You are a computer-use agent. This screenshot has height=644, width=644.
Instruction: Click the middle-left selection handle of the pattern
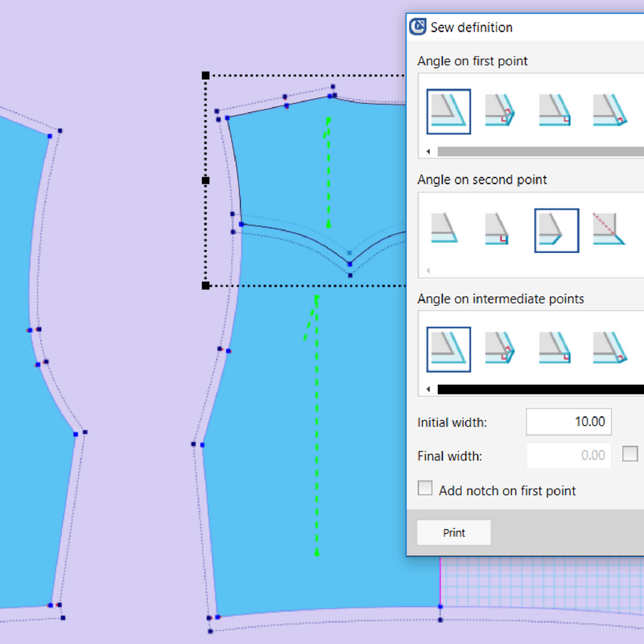(x=206, y=180)
